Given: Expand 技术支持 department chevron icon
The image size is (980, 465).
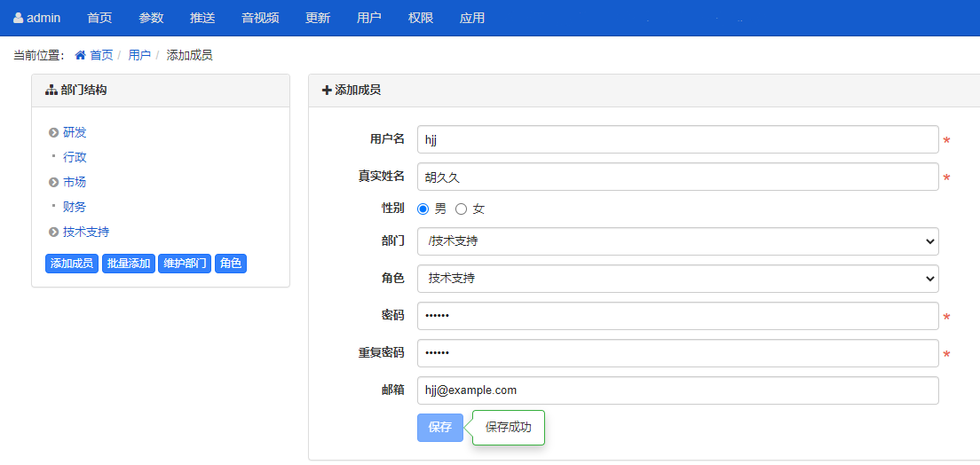Looking at the screenshot, I should click(54, 232).
